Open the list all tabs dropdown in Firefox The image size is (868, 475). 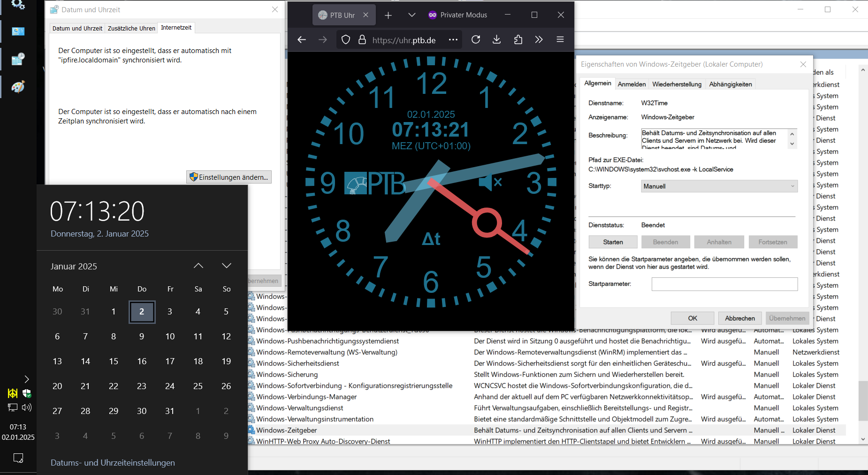411,15
